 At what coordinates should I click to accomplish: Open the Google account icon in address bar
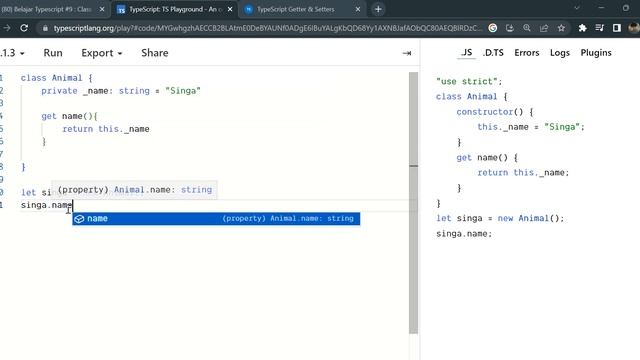493,28
